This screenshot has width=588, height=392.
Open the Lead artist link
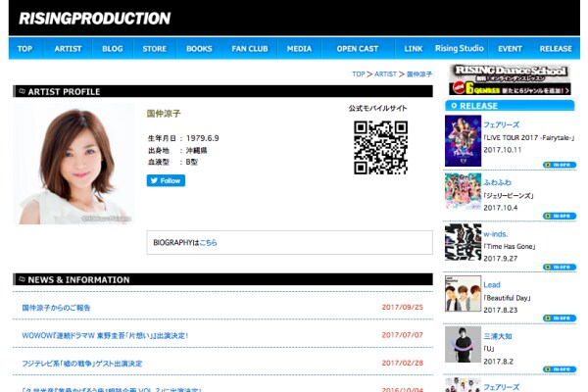(492, 285)
